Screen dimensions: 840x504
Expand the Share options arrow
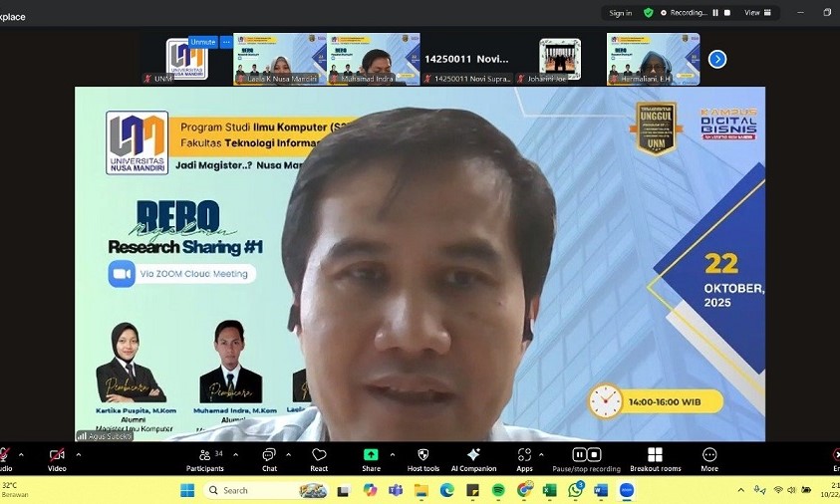point(391,454)
